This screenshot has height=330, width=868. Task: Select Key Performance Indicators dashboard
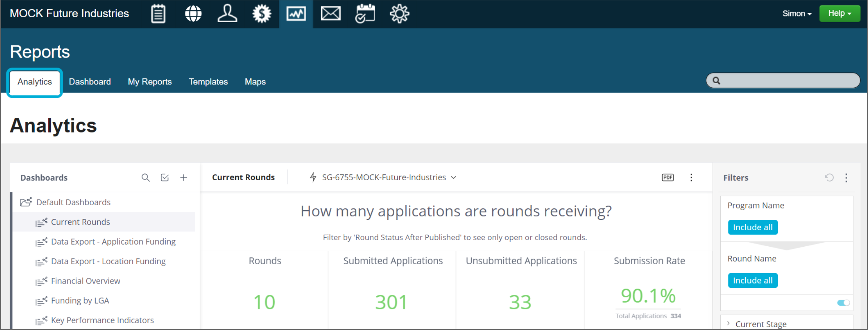tap(102, 320)
